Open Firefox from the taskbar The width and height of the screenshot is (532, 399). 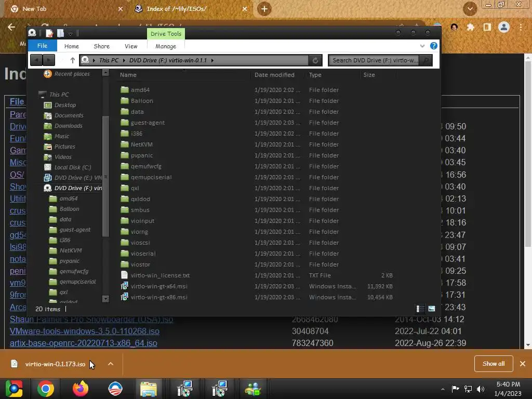click(81, 389)
